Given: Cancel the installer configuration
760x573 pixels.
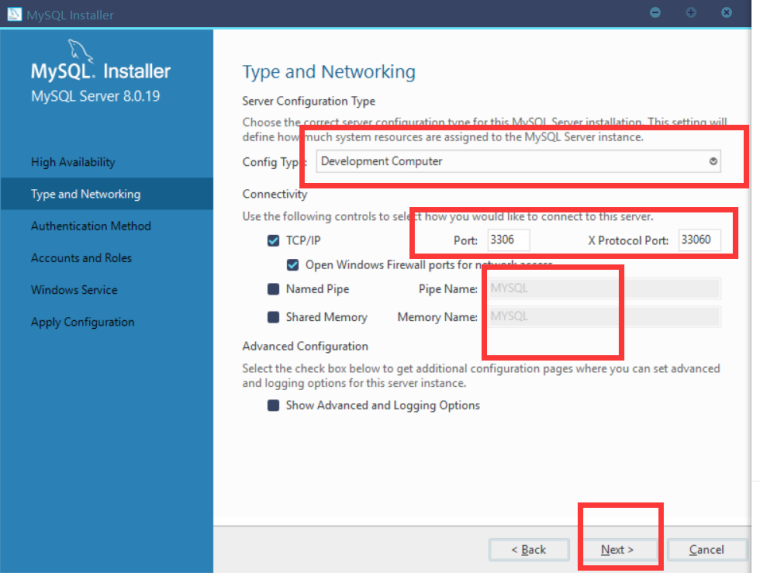Looking at the screenshot, I should (x=707, y=549).
